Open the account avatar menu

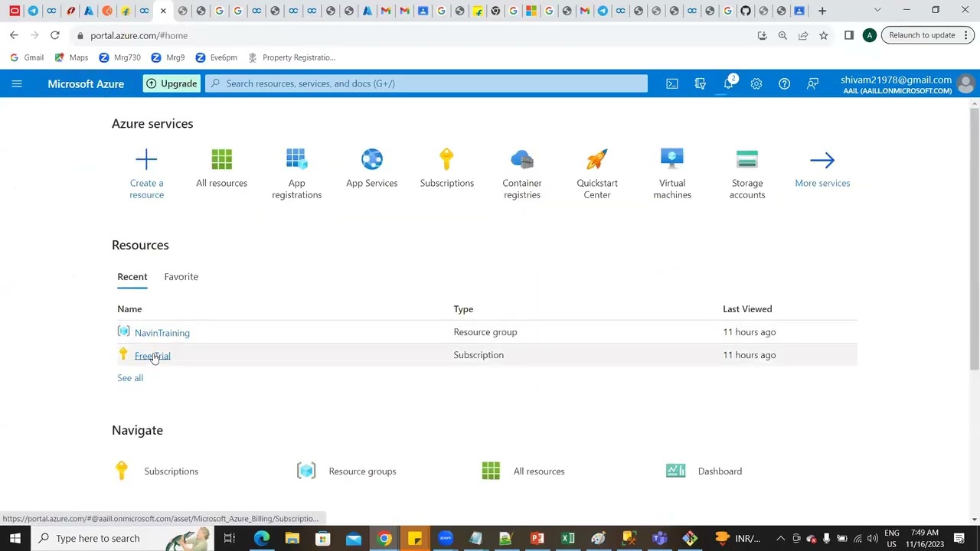(965, 84)
